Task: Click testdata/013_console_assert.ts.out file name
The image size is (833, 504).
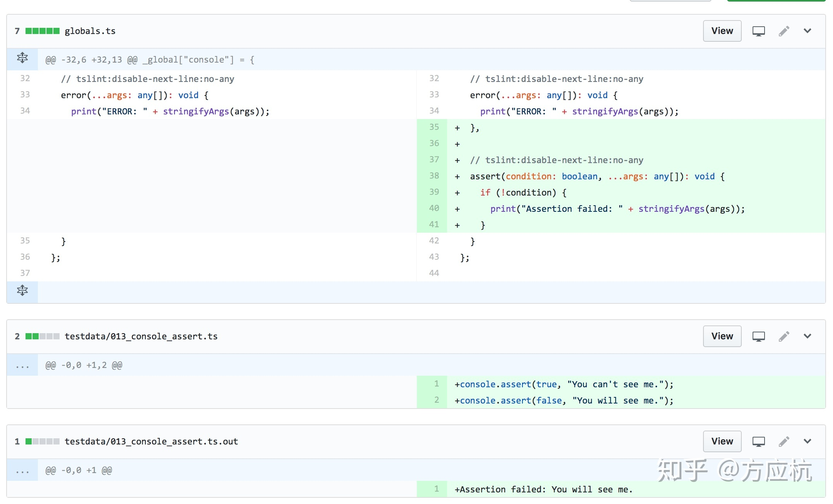Action: [x=151, y=441]
